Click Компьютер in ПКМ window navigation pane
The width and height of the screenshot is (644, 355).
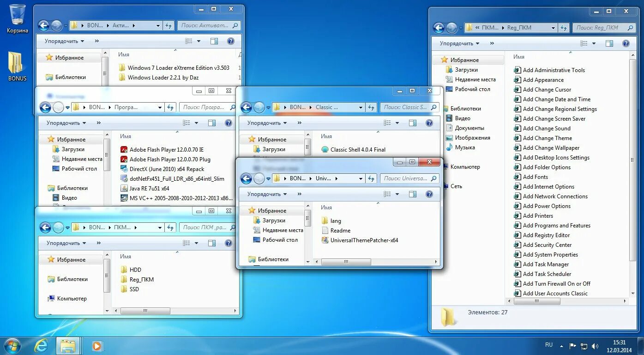67,299
